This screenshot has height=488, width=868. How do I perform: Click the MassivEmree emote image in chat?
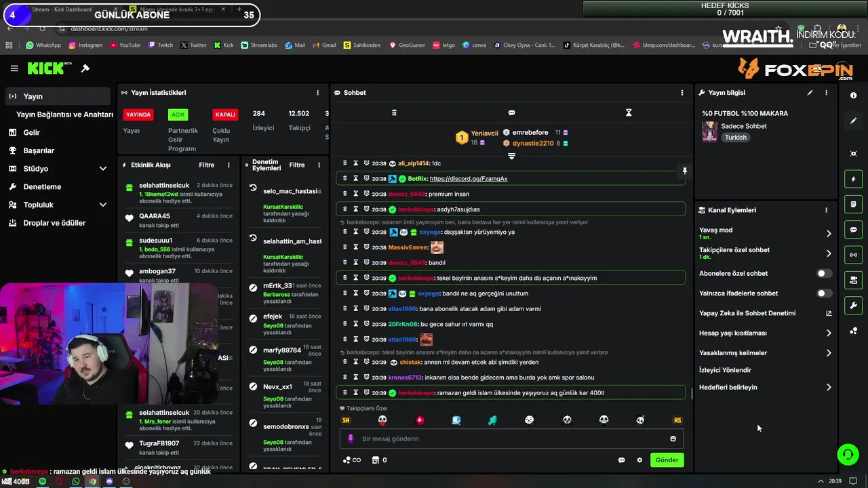pos(437,247)
